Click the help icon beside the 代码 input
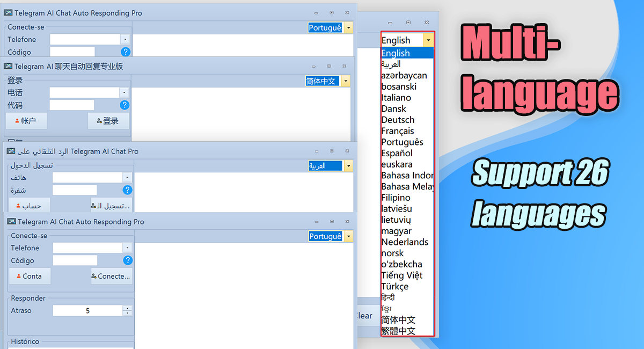Viewport: 644px width, 349px height. [x=125, y=104]
